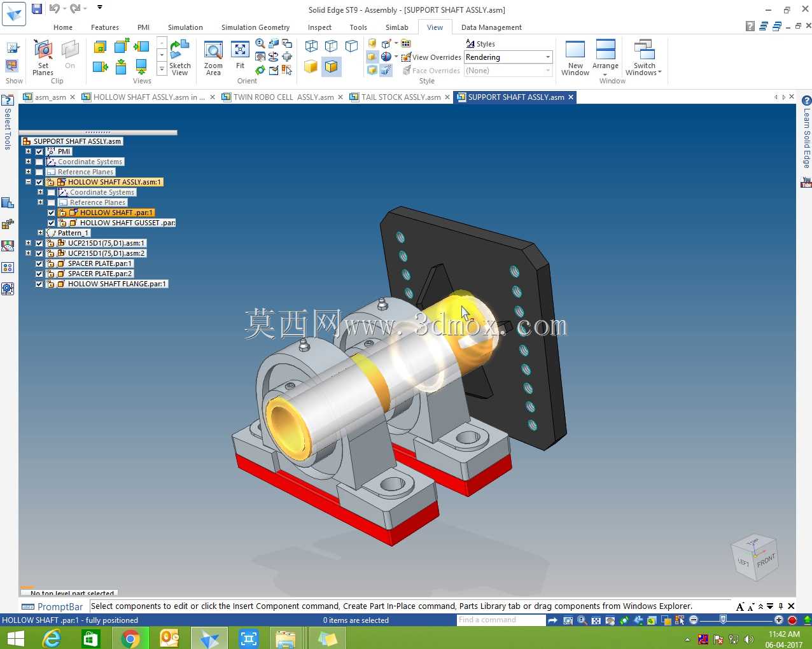Click zoom out minus in status bar
The image size is (812, 649).
[x=694, y=620]
